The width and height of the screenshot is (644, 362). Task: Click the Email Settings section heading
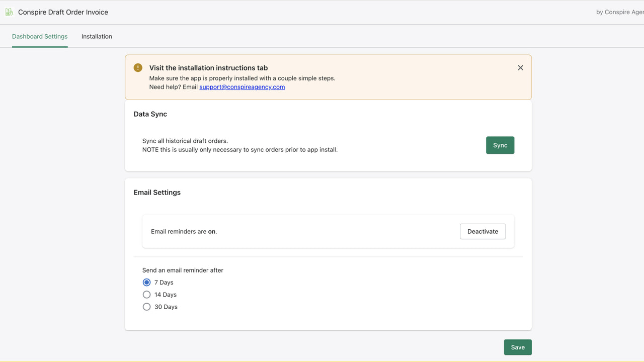(x=156, y=192)
